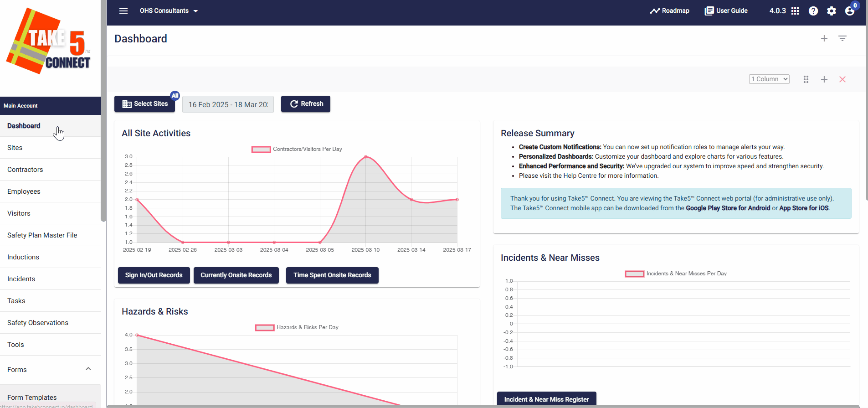
Task: Open Employees in the sidebar
Action: coord(50,191)
